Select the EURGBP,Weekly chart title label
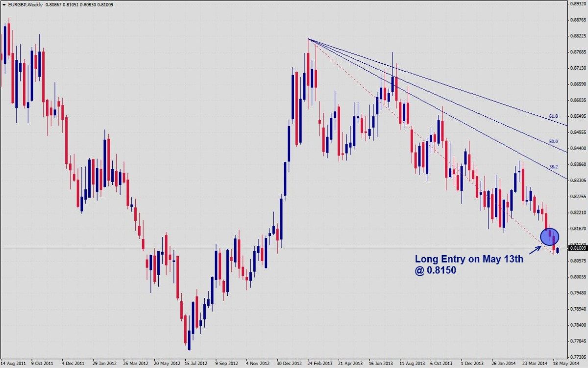 click(24, 4)
